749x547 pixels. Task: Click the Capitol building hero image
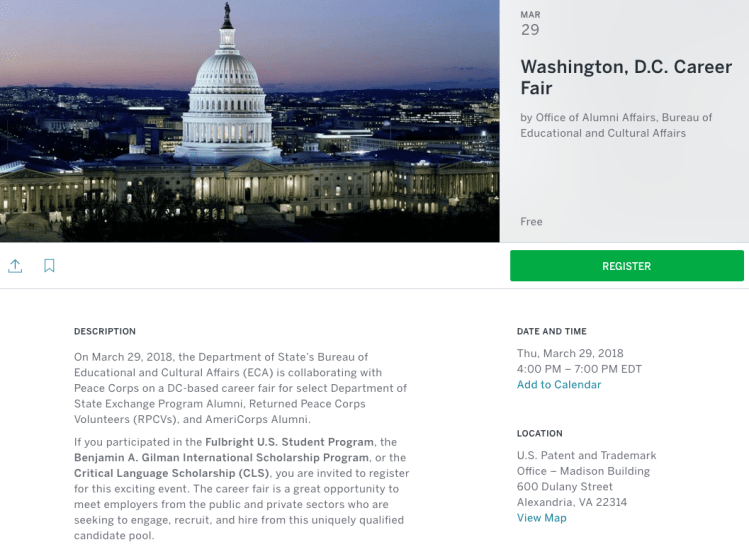[249, 120]
